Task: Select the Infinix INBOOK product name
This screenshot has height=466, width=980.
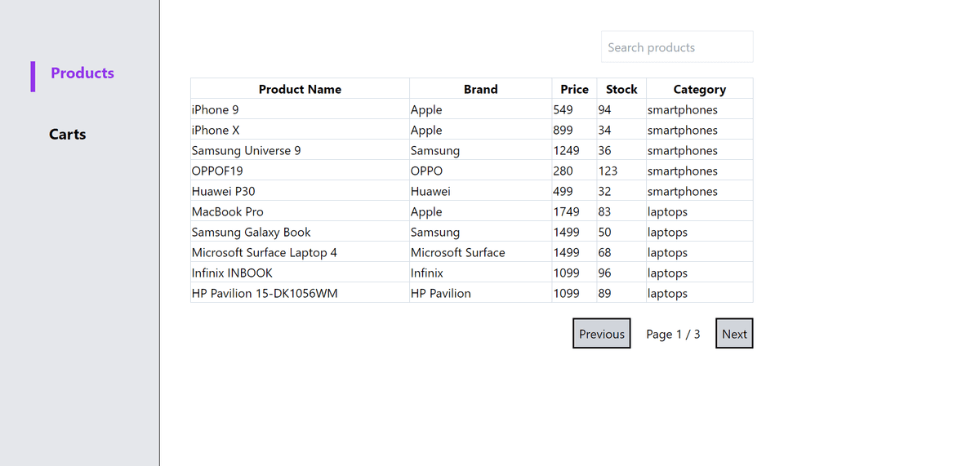Action: pos(232,273)
